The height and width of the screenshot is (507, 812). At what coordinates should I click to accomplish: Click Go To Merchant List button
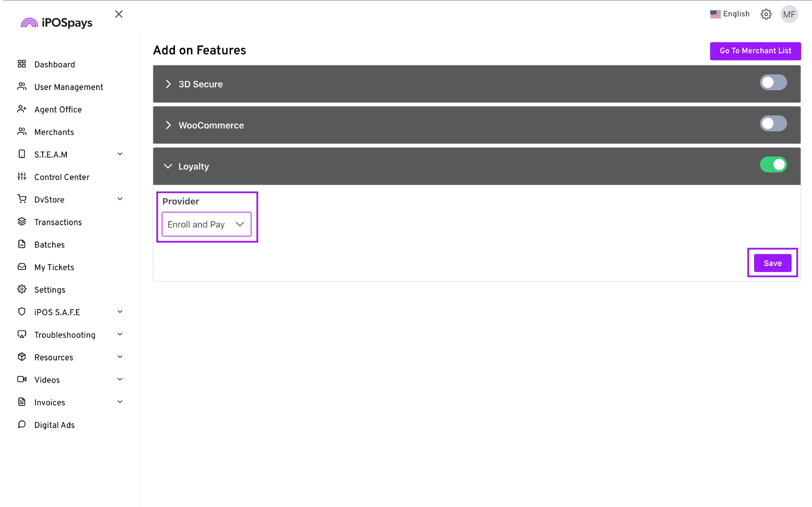[755, 51]
